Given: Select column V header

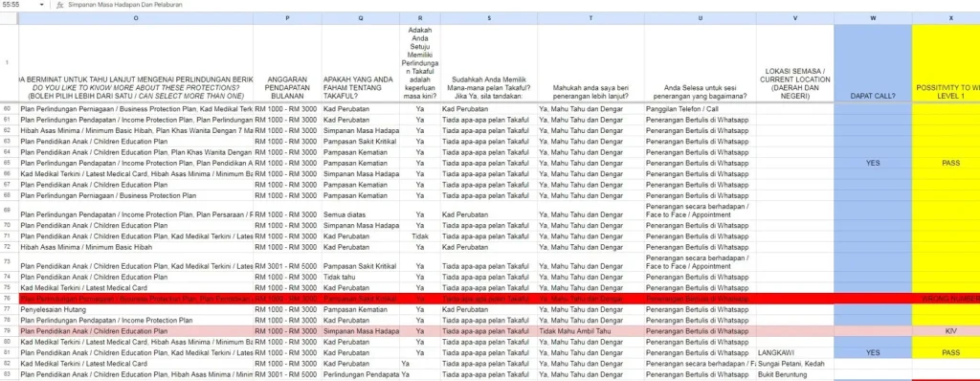Looking at the screenshot, I should [794, 19].
